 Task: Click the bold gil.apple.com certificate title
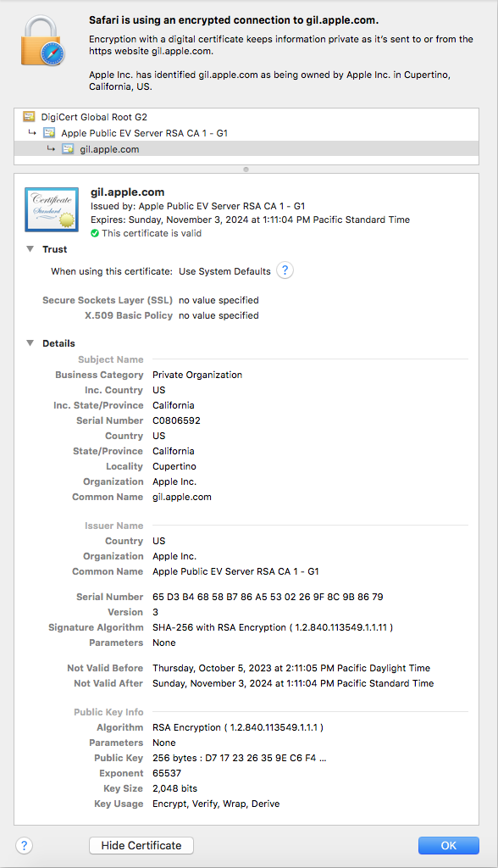pos(127,192)
